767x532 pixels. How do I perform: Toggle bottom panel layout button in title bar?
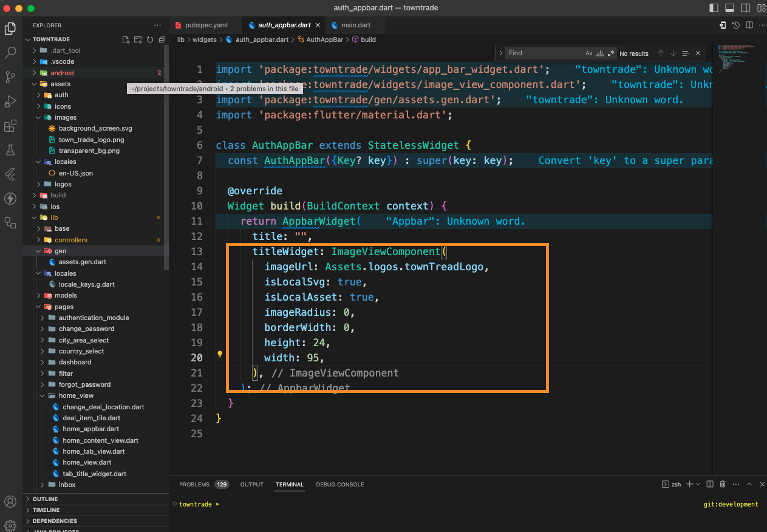[729, 8]
